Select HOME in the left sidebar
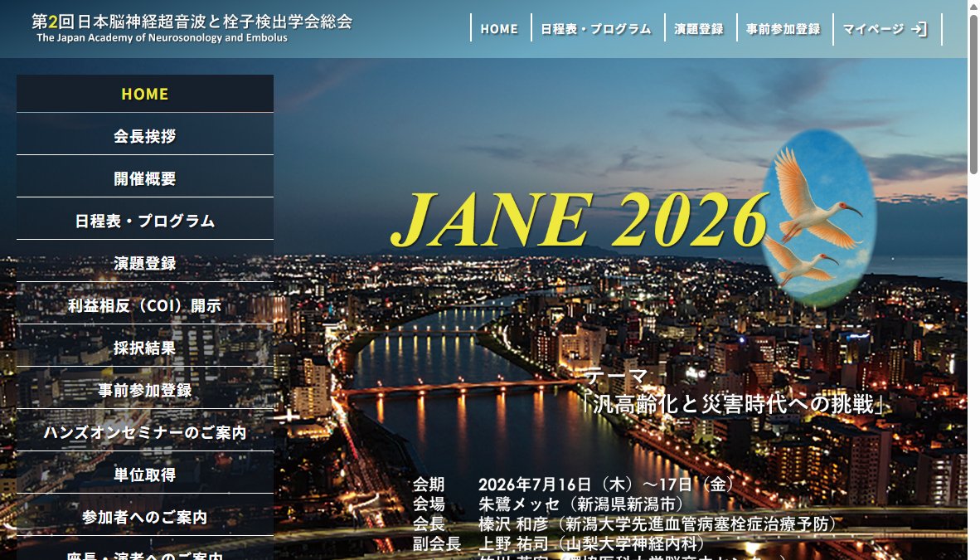The width and height of the screenshot is (980, 560). (x=145, y=94)
